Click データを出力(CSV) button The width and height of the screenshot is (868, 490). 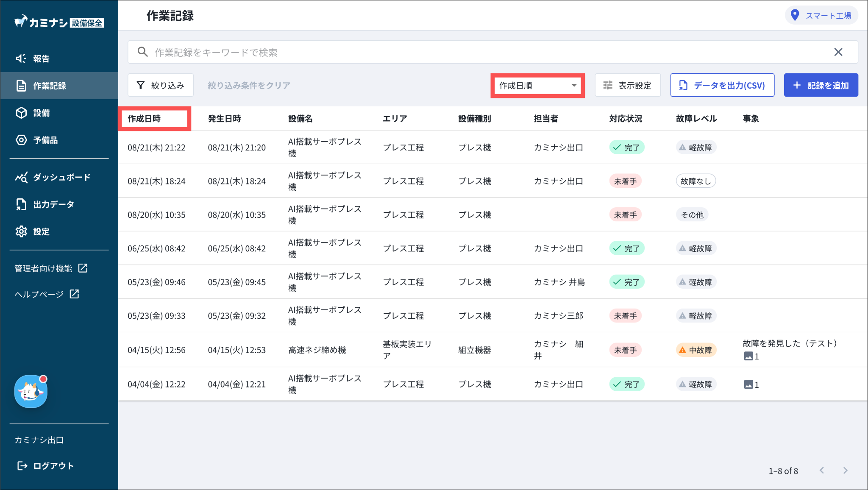[x=722, y=85]
